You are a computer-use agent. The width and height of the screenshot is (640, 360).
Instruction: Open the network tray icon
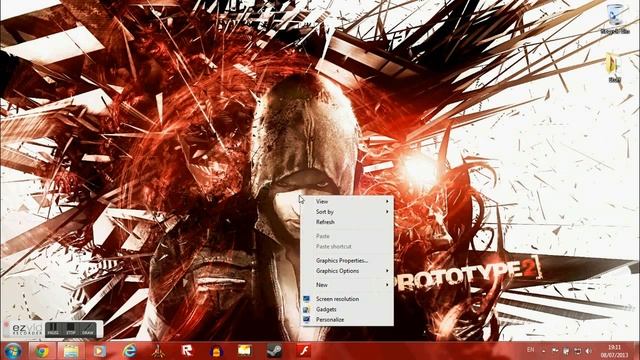click(577, 351)
